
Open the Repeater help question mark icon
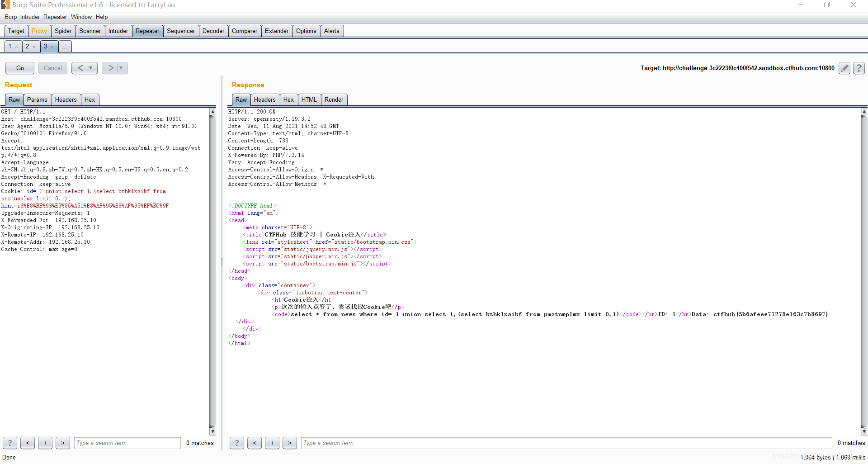tap(859, 68)
